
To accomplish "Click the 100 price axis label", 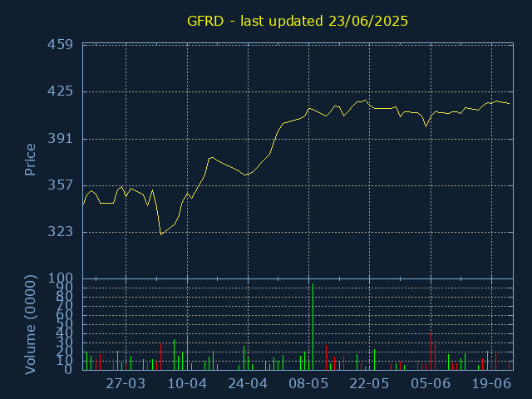I will [61, 278].
